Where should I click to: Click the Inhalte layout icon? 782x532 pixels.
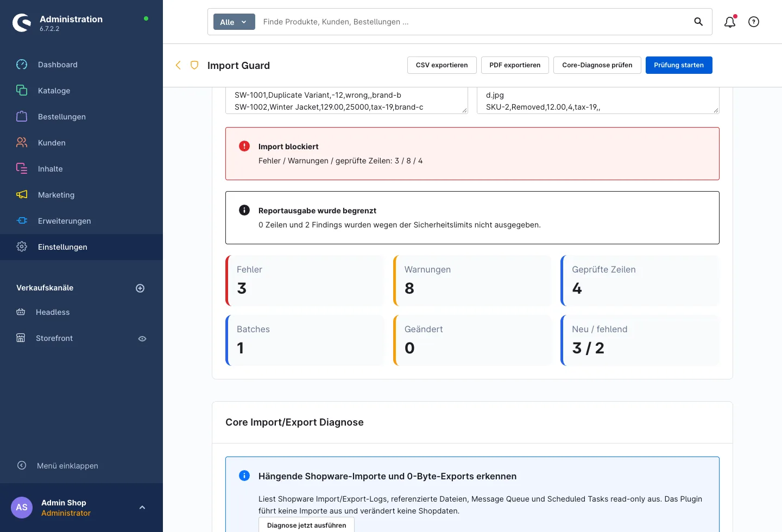click(22, 169)
